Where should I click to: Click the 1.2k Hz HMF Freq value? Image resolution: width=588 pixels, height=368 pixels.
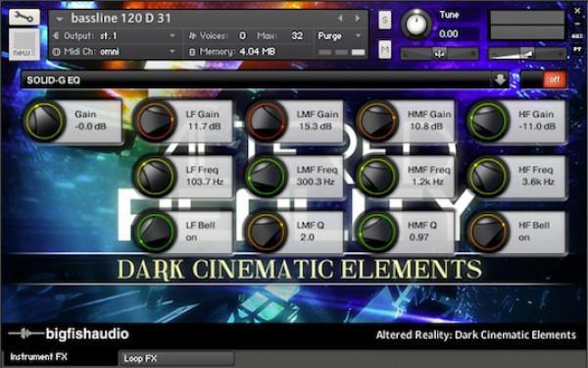coord(427,183)
